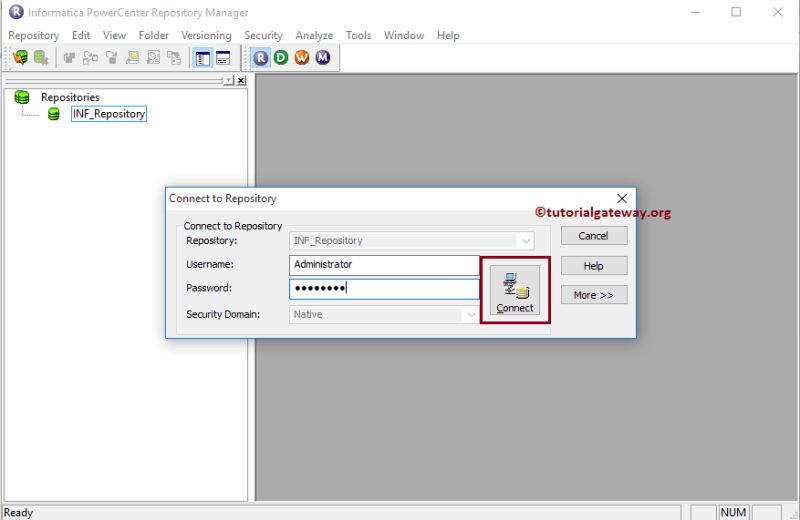Click the greyed query clock toolbar icon

pos(153,58)
